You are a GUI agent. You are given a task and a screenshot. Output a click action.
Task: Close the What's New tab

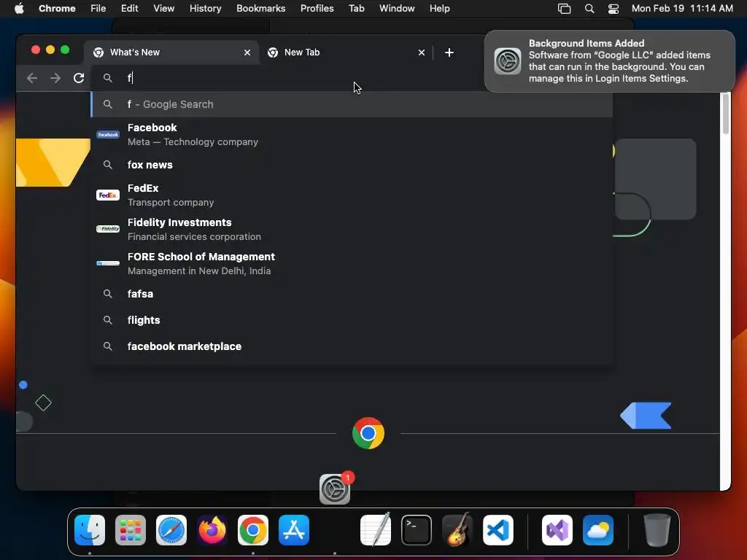[x=247, y=52]
